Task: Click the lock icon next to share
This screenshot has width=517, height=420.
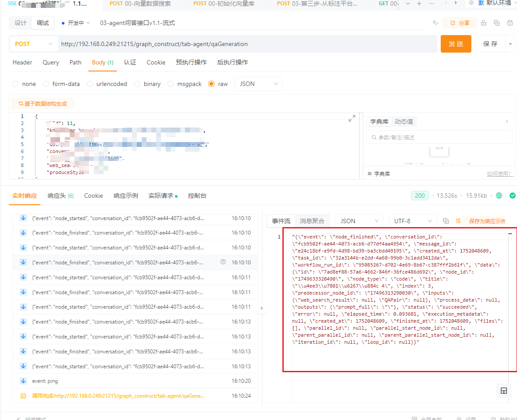Action: [483, 23]
